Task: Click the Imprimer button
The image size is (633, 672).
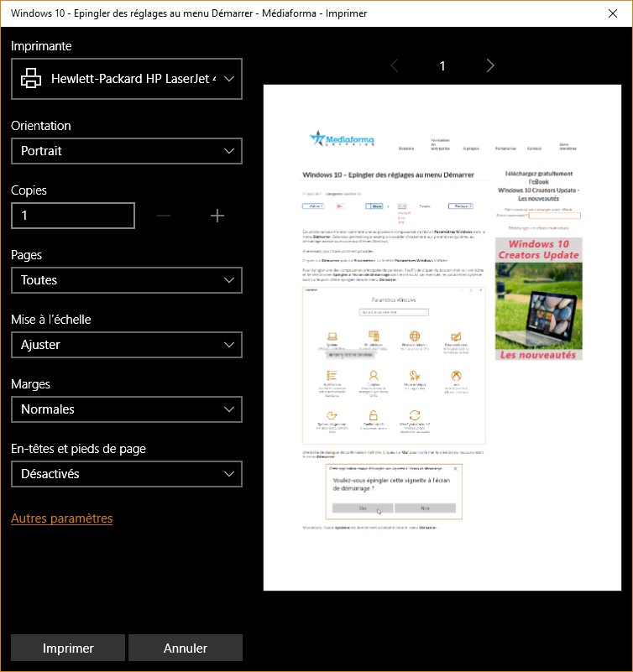Action: tap(68, 648)
